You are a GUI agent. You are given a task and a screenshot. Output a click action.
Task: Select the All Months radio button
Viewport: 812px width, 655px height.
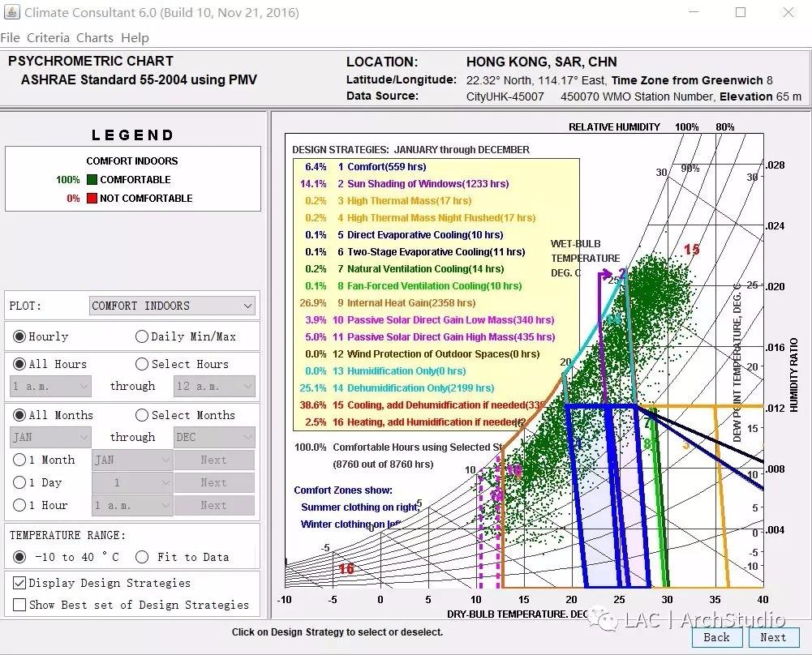19,415
